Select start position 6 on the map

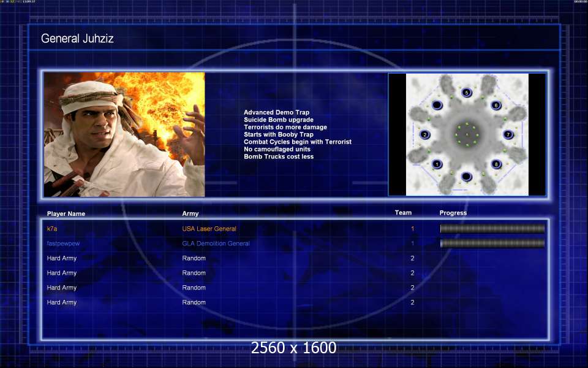pos(496,105)
